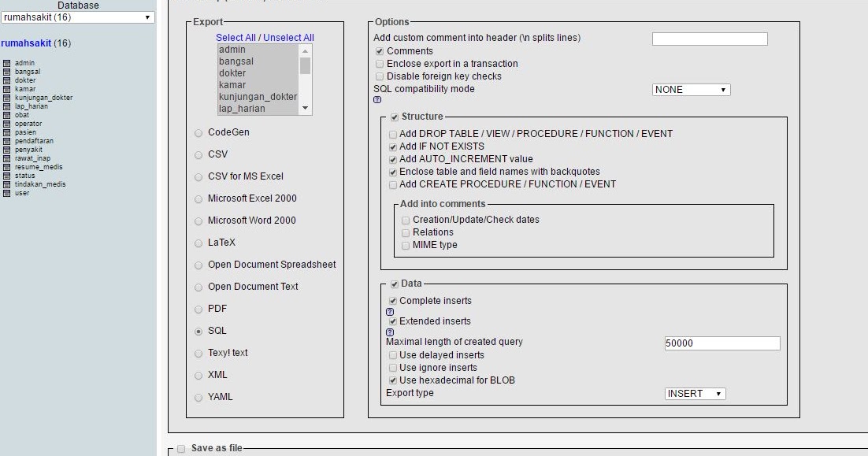Click the maximal query length field
Viewport: 868px width, 456px height.
pyautogui.click(x=722, y=343)
